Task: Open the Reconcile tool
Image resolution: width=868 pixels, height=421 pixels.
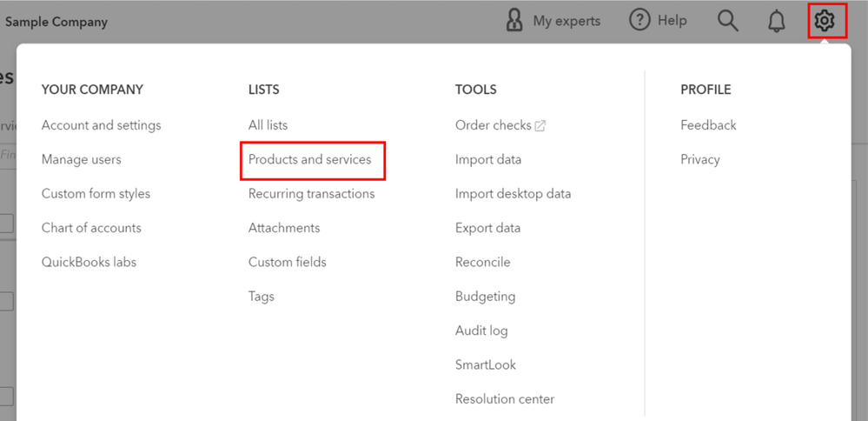Action: coord(482,263)
